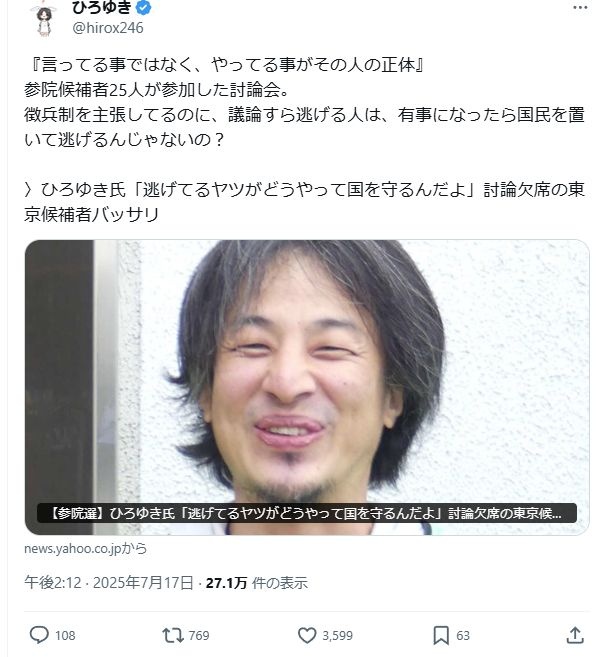This screenshot has width=604, height=657.
Task: Bookmark the post with bookmark icon
Action: point(441,635)
